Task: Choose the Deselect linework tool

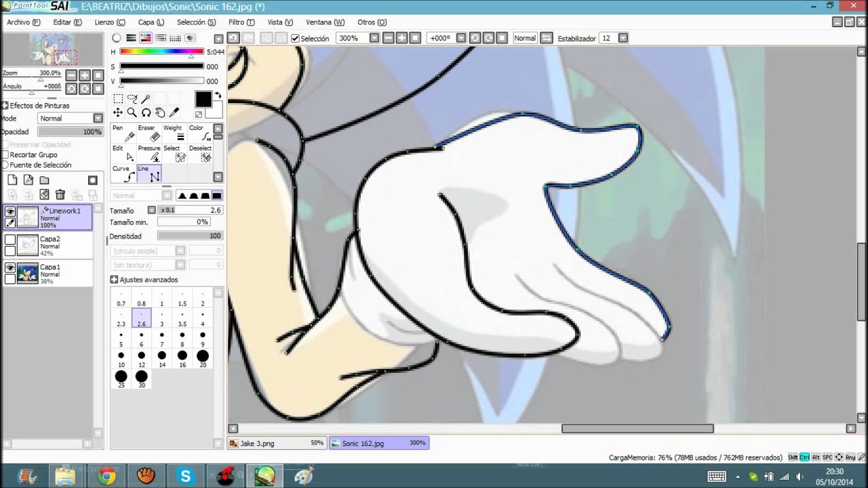Action: (x=199, y=153)
